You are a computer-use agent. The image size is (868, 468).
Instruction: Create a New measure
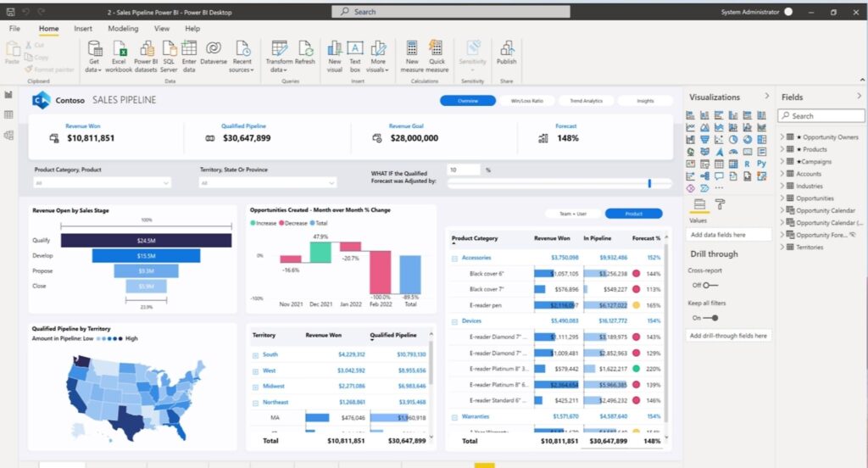(412, 56)
